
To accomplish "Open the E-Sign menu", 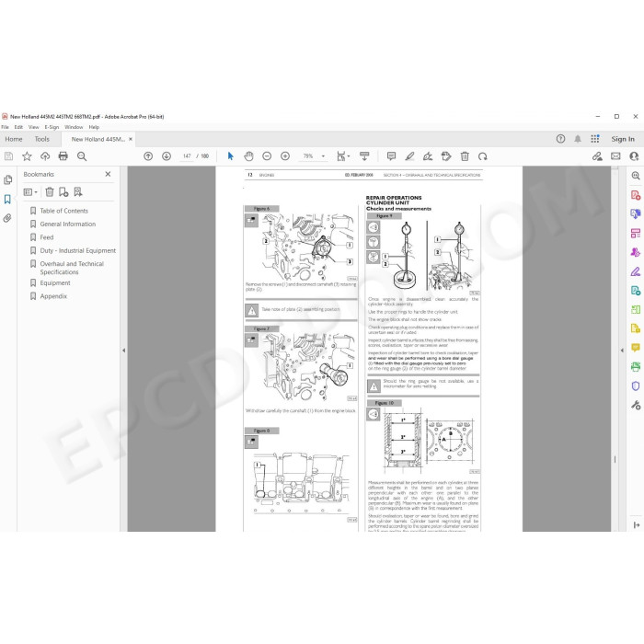I will (x=52, y=127).
